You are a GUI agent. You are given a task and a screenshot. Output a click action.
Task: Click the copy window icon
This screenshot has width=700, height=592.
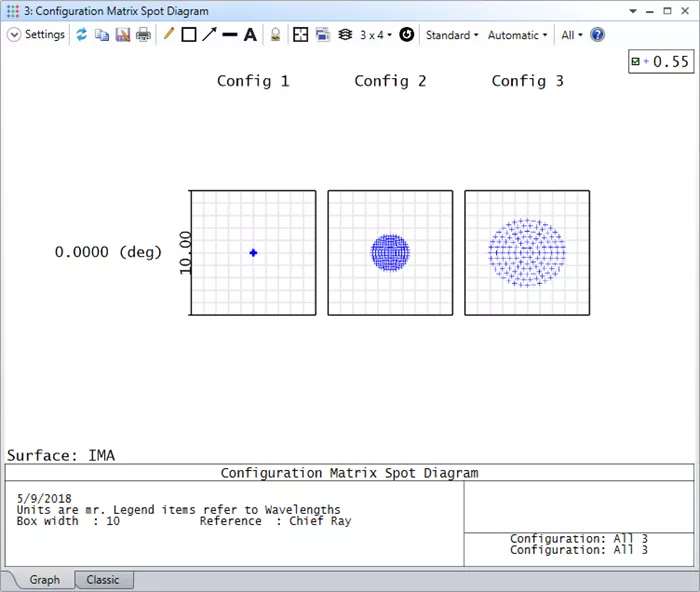click(x=102, y=35)
